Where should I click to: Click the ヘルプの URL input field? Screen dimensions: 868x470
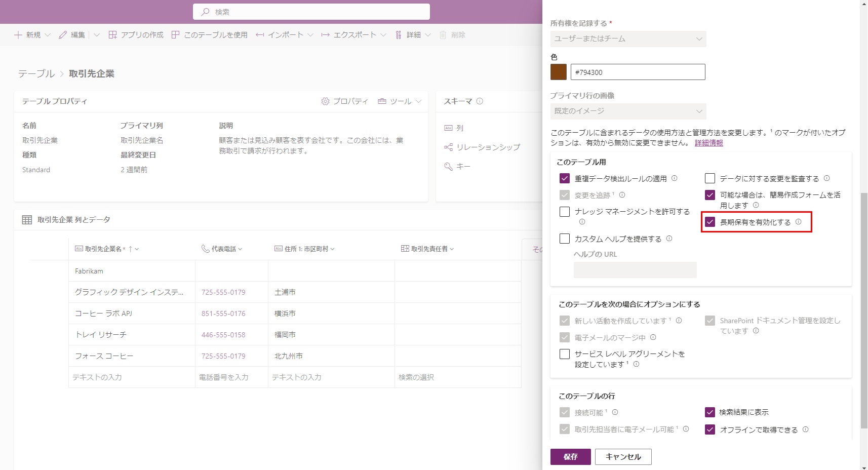click(x=635, y=269)
